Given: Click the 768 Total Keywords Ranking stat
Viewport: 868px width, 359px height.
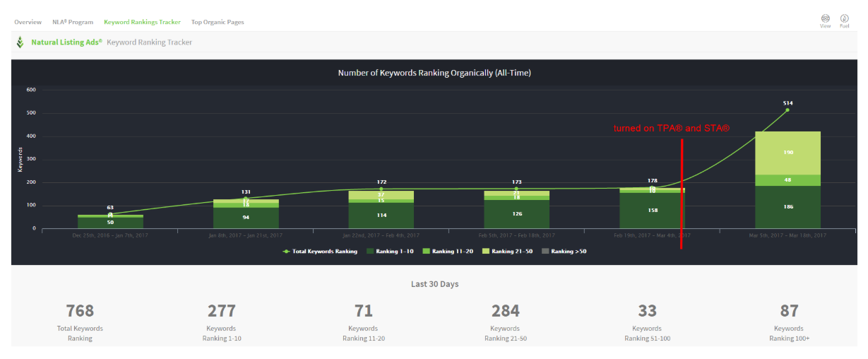Looking at the screenshot, I should click(x=80, y=322).
